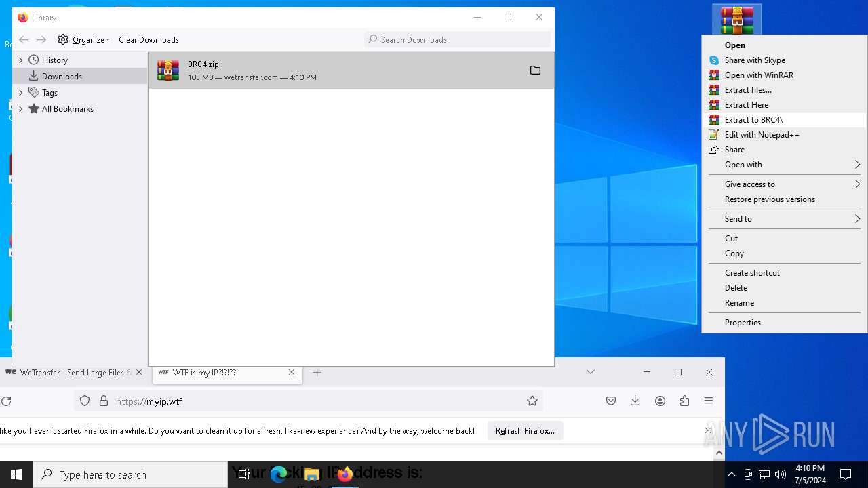Reload the myip.wtf page
This screenshot has height=488, width=868.
coord(7,401)
